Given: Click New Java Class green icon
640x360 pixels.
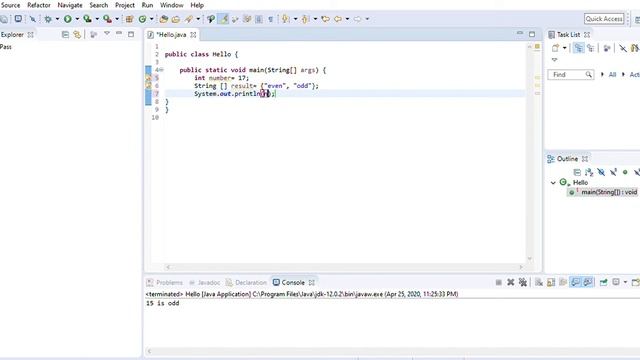Looking at the screenshot, I should [x=142, y=19].
